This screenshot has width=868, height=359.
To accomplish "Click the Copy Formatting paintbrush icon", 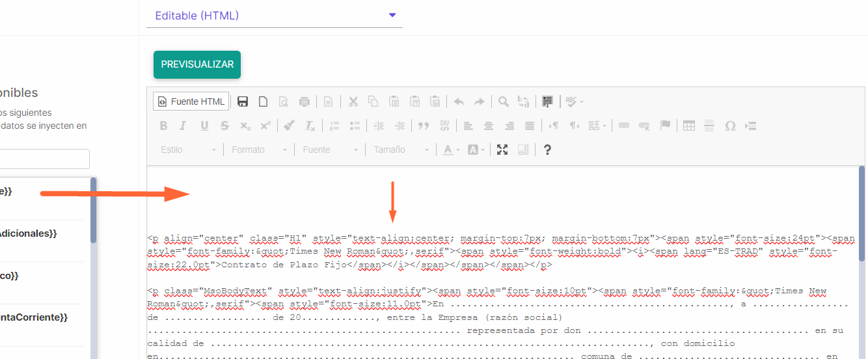I will coord(290,126).
